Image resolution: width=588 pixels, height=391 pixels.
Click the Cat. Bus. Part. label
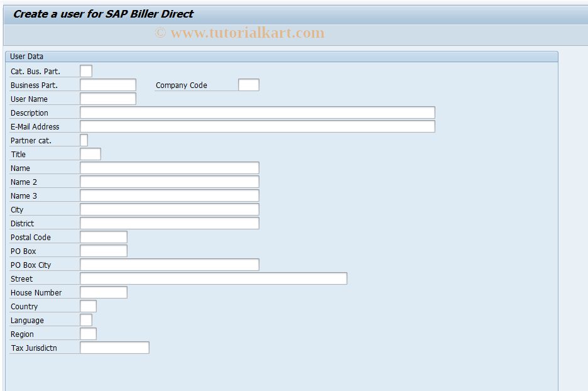(35, 72)
